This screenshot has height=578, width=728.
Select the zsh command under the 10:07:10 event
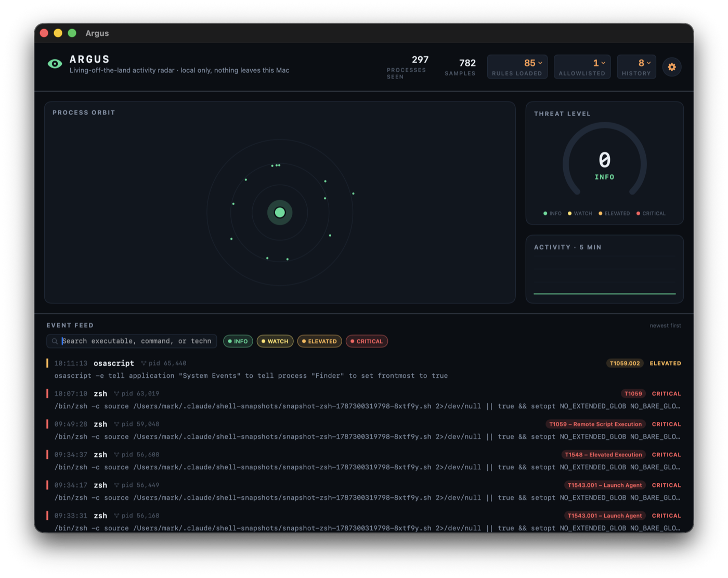pos(367,406)
